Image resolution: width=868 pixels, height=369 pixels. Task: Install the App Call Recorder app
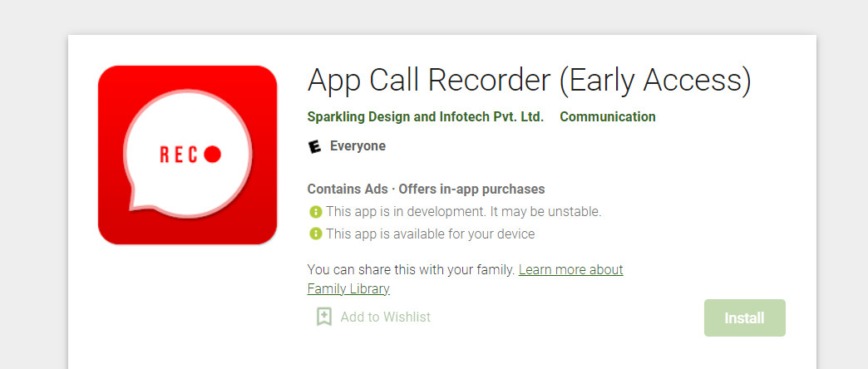click(x=745, y=318)
